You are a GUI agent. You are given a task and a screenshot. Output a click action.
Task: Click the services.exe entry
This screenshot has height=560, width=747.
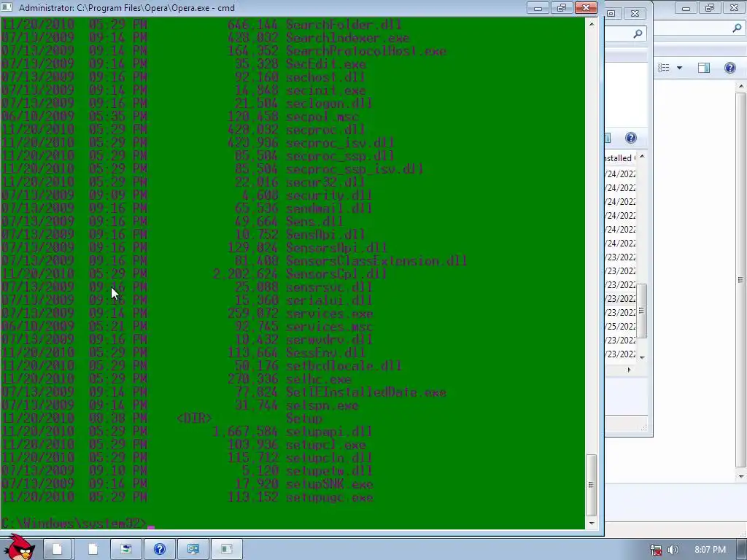[329, 314]
